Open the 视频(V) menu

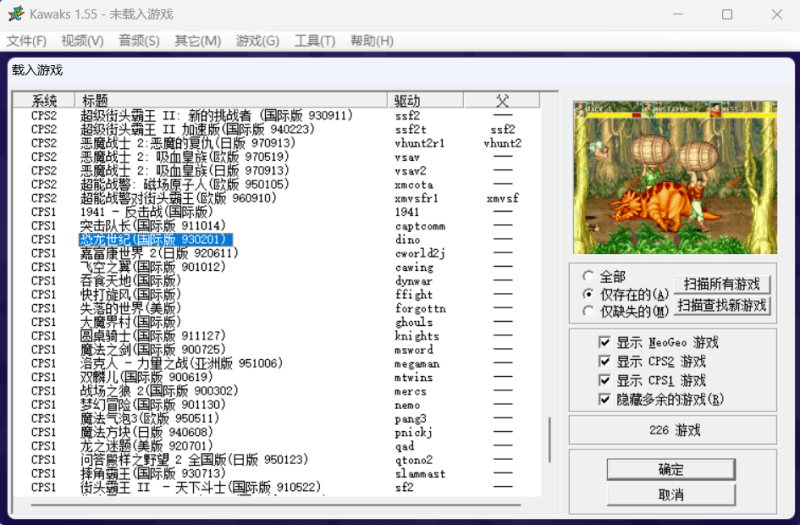[x=82, y=41]
